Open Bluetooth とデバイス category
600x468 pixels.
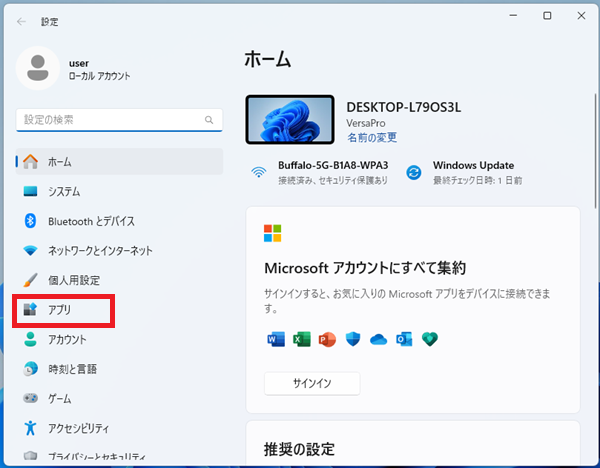119,221
